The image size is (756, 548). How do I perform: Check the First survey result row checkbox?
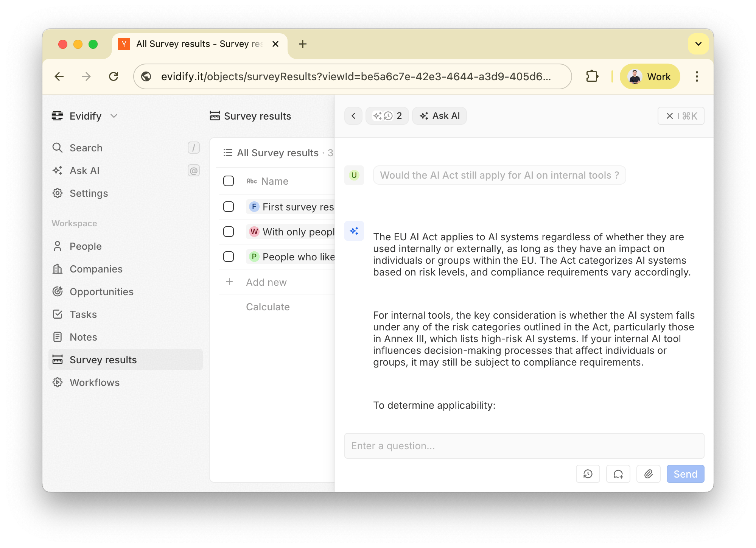point(229,207)
